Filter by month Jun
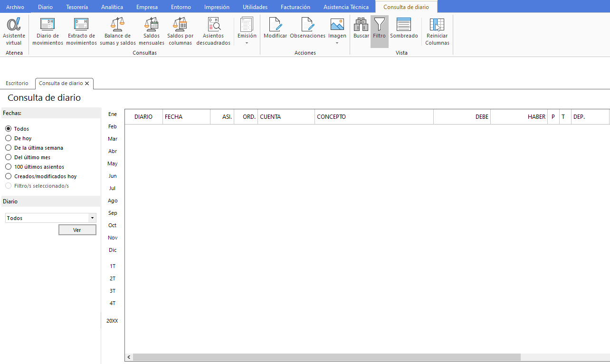Viewport: 610px width, 364px height. pyautogui.click(x=113, y=176)
